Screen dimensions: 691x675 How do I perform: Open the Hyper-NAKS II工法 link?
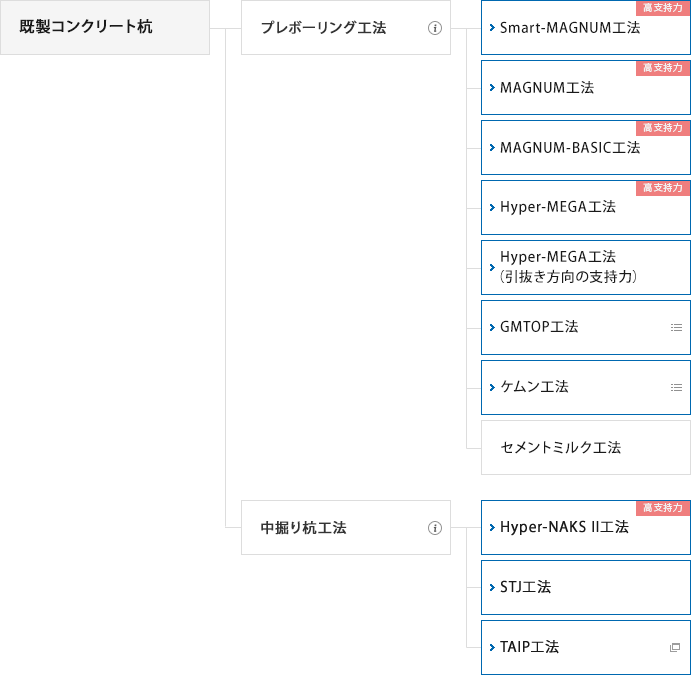coord(586,527)
